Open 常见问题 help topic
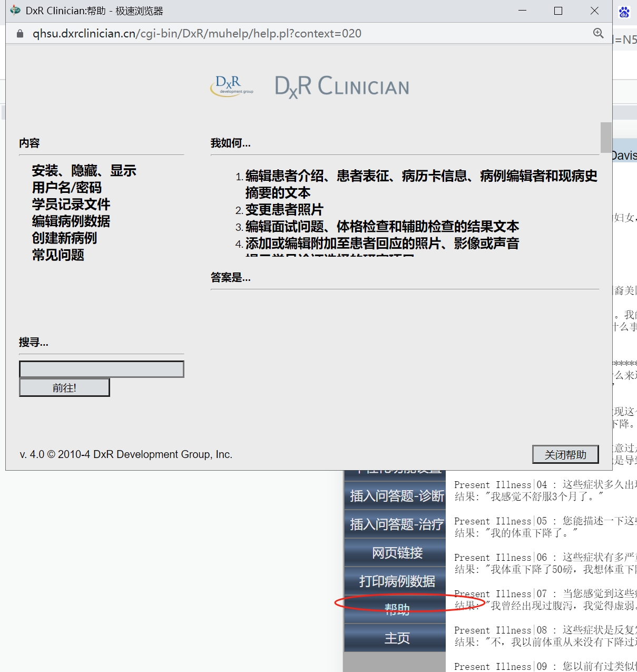The image size is (637, 672). 58,255
